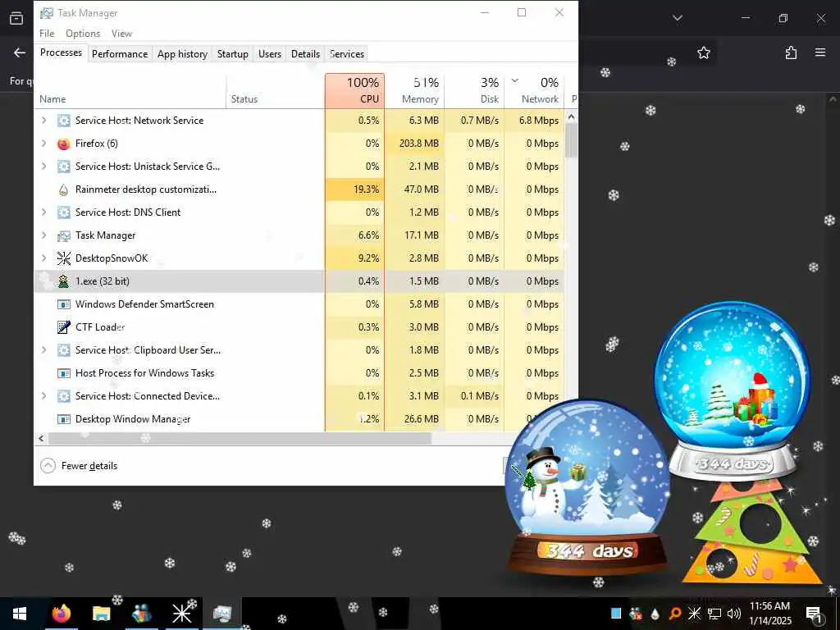Image resolution: width=840 pixels, height=630 pixels.
Task: Expand Service Host: DNS Client group
Action: tap(44, 212)
